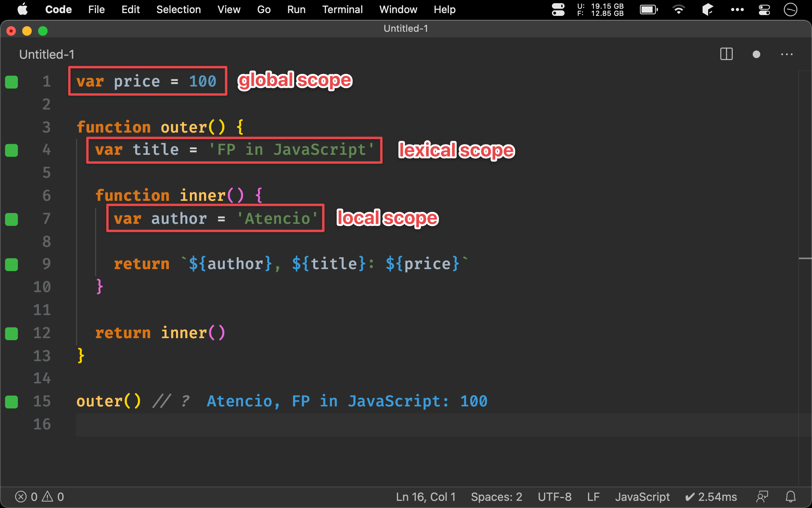Click the Ln 16, Col 1 position button
The height and width of the screenshot is (508, 812).
pos(425,496)
